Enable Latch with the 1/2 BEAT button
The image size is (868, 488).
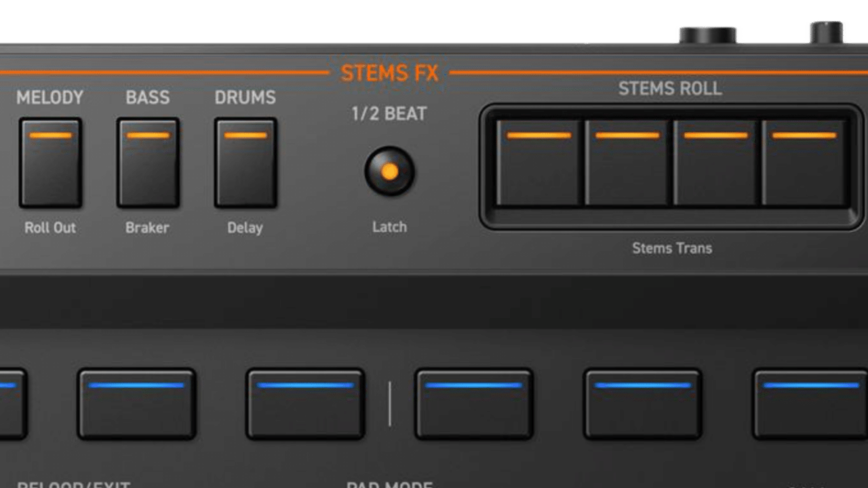click(389, 171)
